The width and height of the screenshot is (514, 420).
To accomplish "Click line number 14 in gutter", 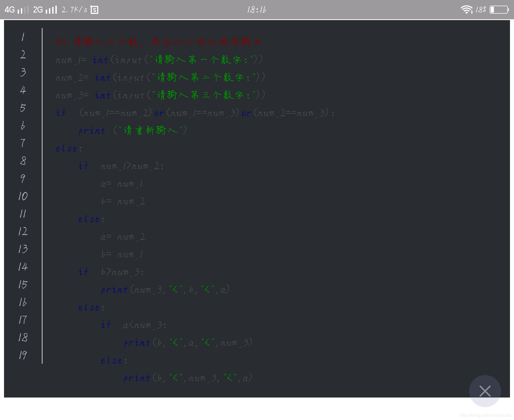I will [x=23, y=267].
